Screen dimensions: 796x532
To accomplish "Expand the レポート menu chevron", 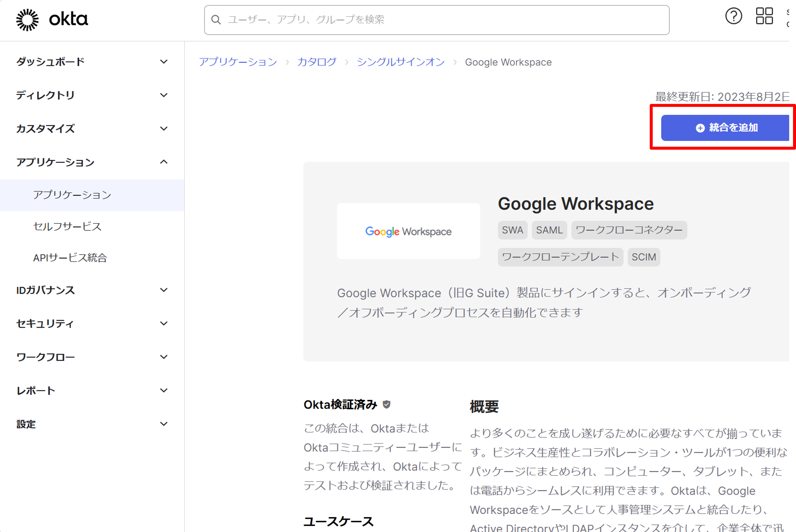I will pyautogui.click(x=164, y=391).
